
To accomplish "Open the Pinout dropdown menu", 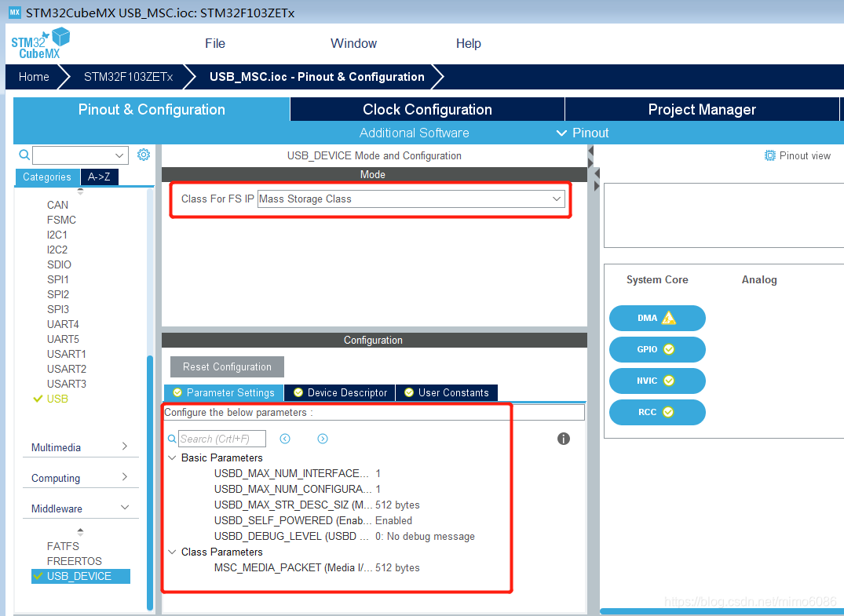I will 583,133.
